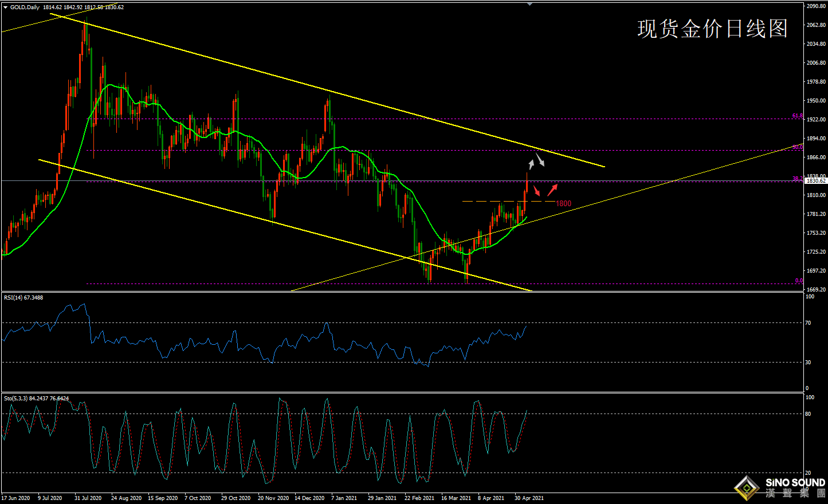Click the Sto(5,3,3) stochastic indicator label
Viewport: 828px width, 504px height.
pyautogui.click(x=36, y=398)
